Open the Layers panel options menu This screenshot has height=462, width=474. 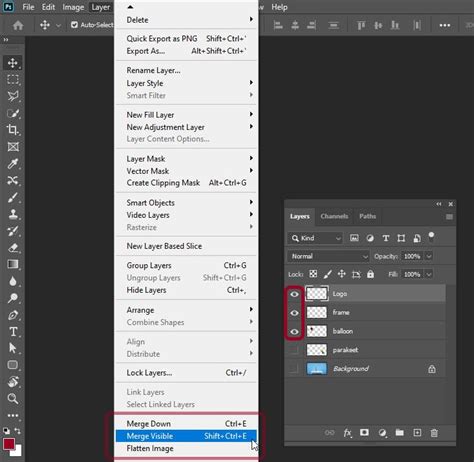pyautogui.click(x=449, y=217)
